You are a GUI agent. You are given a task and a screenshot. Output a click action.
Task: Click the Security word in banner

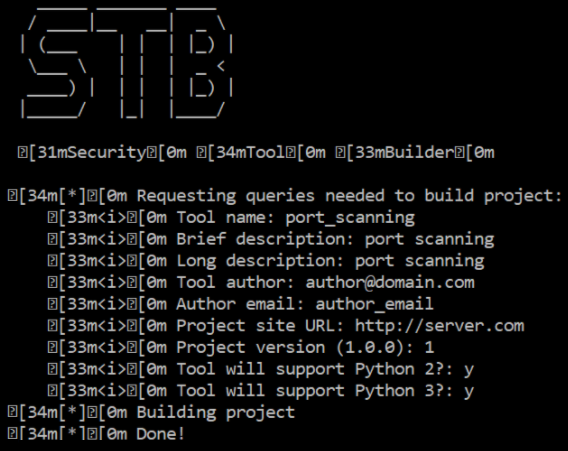click(106, 153)
